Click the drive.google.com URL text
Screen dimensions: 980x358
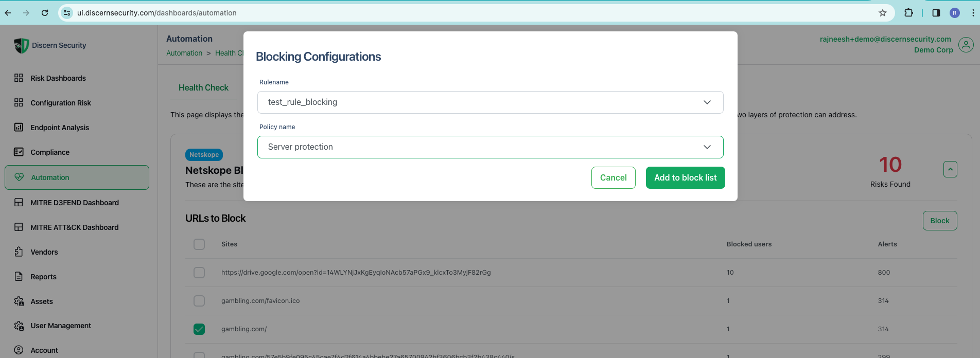pyautogui.click(x=356, y=273)
